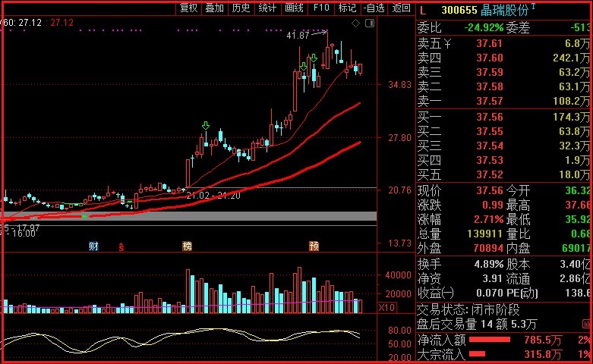This screenshot has height=364, width=593.
Task: Click the 返回 back button
Action: [x=401, y=8]
